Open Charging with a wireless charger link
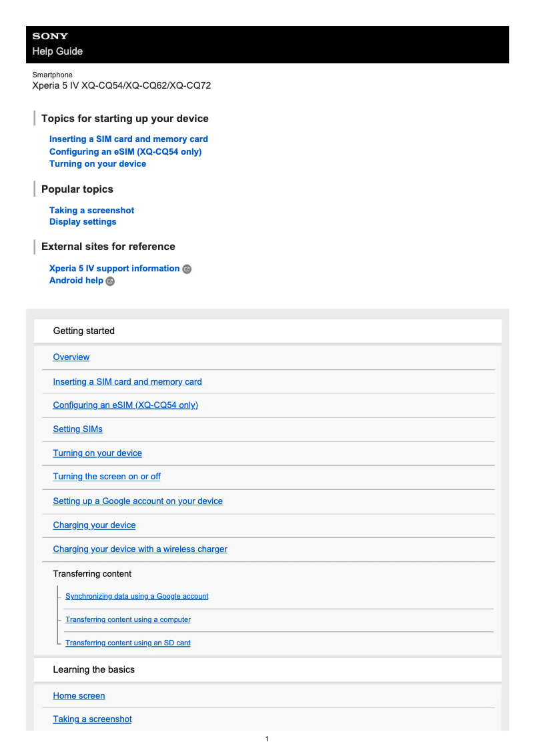The image size is (535, 756). tap(140, 549)
